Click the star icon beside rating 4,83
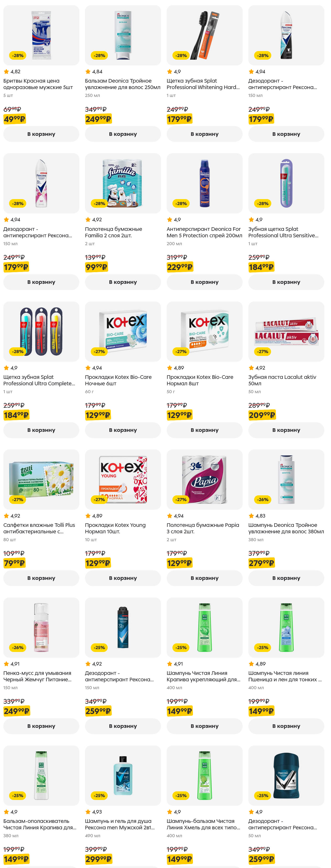The width and height of the screenshot is (331, 868). click(251, 516)
